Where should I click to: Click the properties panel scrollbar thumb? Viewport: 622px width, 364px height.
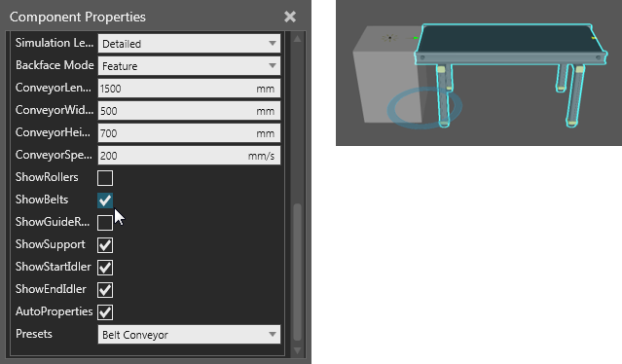[x=297, y=272]
